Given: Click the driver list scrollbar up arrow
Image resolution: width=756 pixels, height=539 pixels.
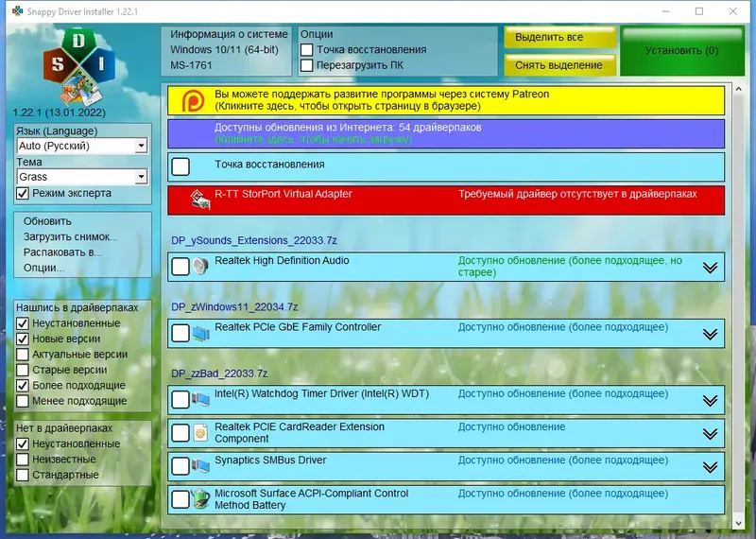Looking at the screenshot, I should click(738, 89).
